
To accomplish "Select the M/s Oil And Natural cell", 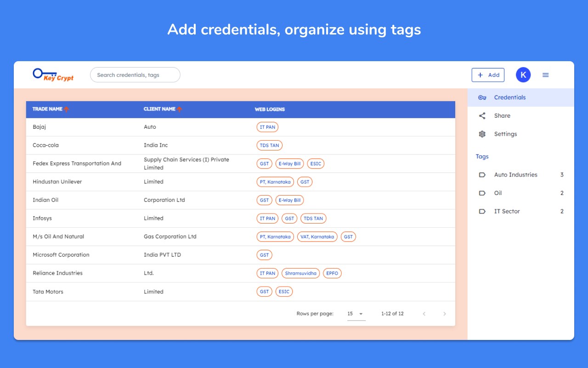I will pos(58,237).
